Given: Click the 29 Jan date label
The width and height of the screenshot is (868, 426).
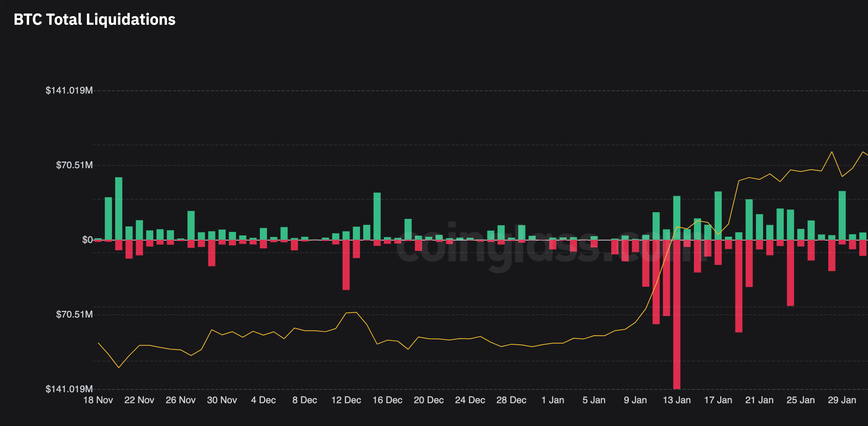Looking at the screenshot, I should 842,400.
